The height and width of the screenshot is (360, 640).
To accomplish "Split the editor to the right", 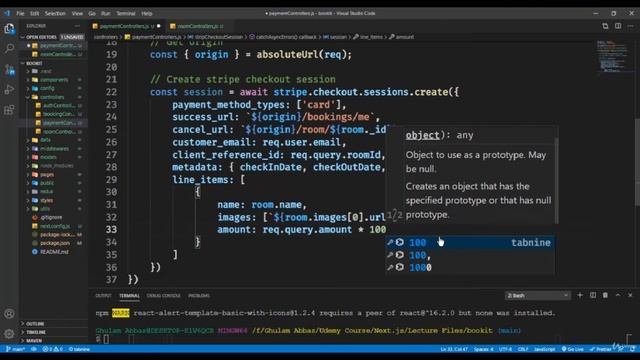I will coord(618,26).
